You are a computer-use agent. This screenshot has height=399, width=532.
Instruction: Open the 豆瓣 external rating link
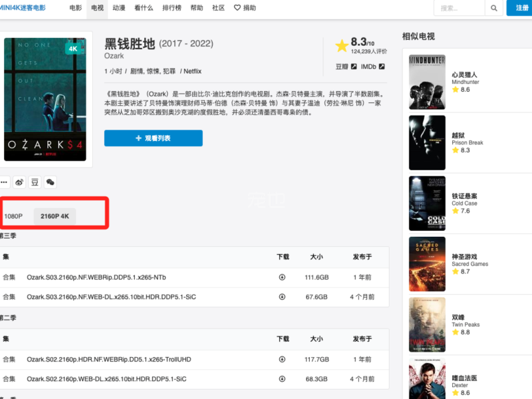pyautogui.click(x=347, y=66)
